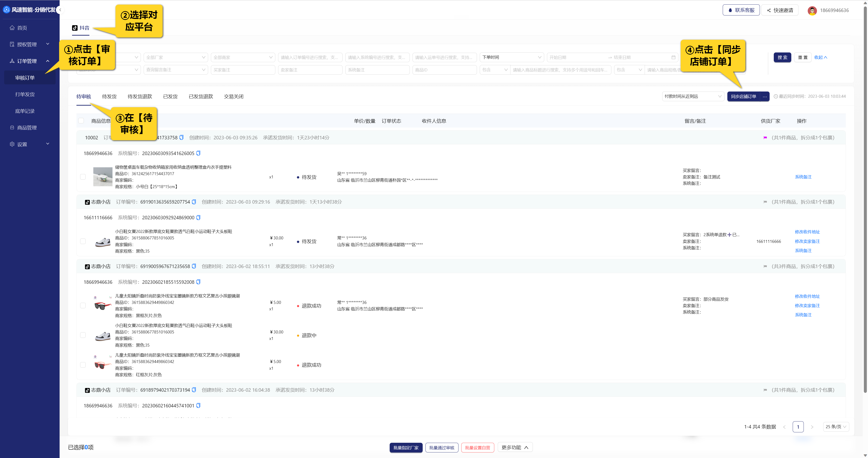Click the 修改收件地址 link for order 6919013635659207754
Viewport: 868px width, 458px height.
point(807,232)
